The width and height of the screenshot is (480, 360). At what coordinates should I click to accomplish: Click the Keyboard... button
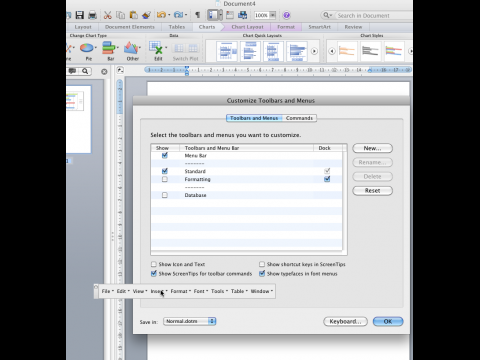click(345, 321)
